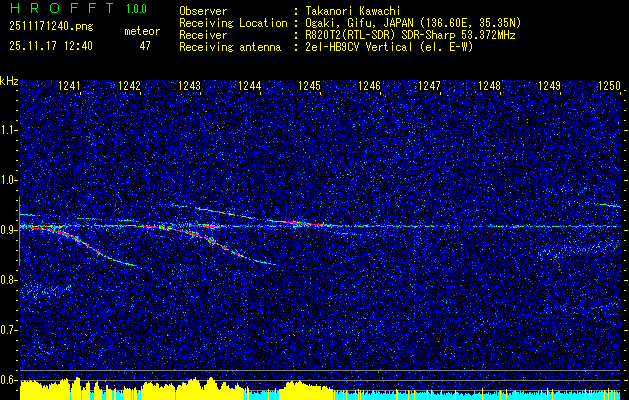The height and width of the screenshot is (400, 629).
Task: Click the 1250 time marker
Action: pyautogui.click(x=609, y=85)
